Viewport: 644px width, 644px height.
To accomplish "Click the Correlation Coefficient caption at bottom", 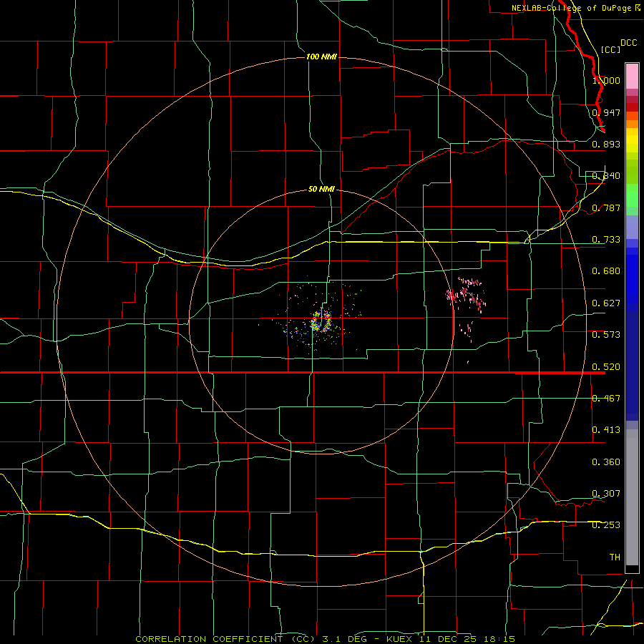I will click(326, 639).
